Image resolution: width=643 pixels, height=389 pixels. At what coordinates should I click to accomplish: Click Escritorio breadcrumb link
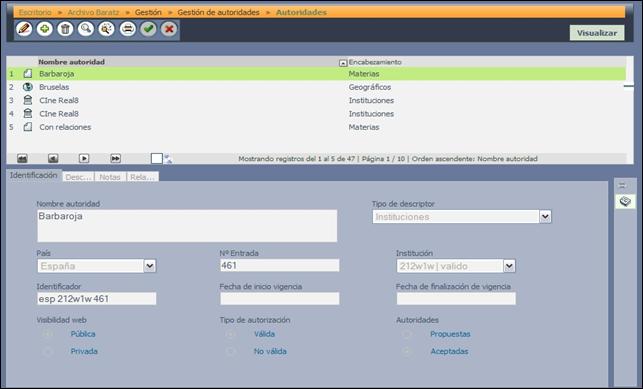[x=35, y=12]
